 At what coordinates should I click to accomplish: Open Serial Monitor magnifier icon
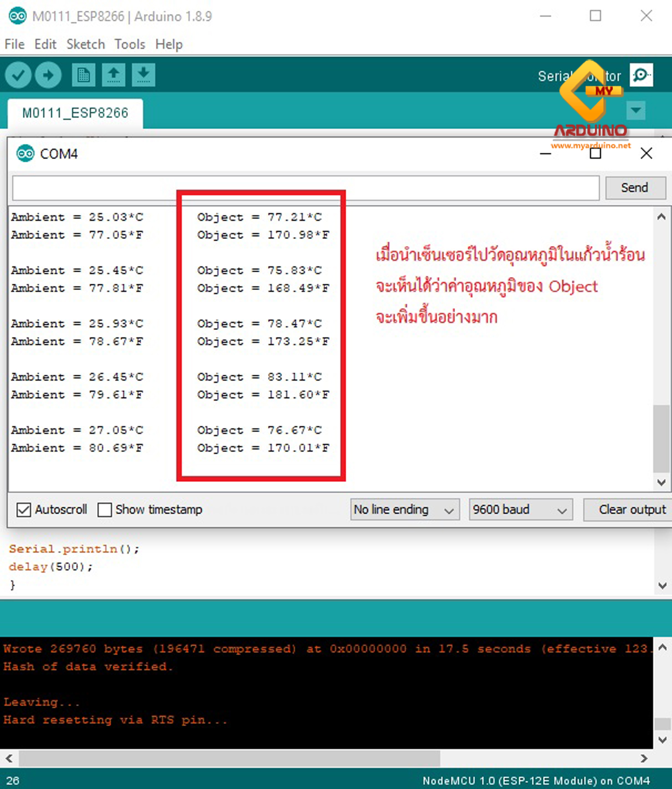pyautogui.click(x=641, y=75)
